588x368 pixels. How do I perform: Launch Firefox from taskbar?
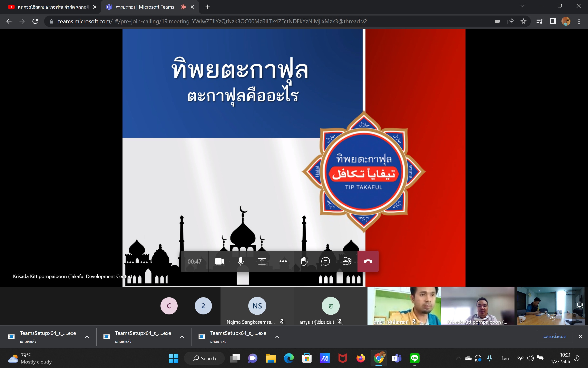coord(361,358)
